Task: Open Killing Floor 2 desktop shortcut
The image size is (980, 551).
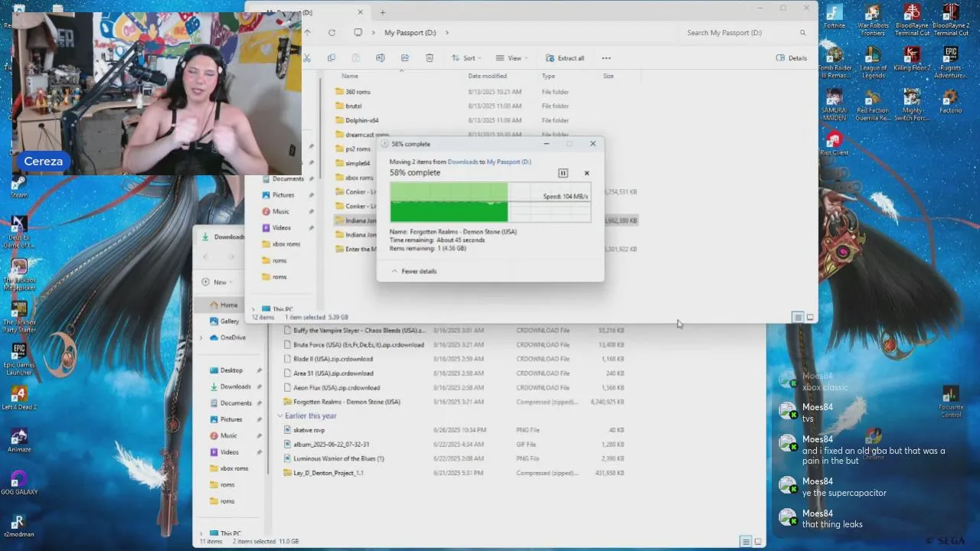Action: (x=912, y=59)
